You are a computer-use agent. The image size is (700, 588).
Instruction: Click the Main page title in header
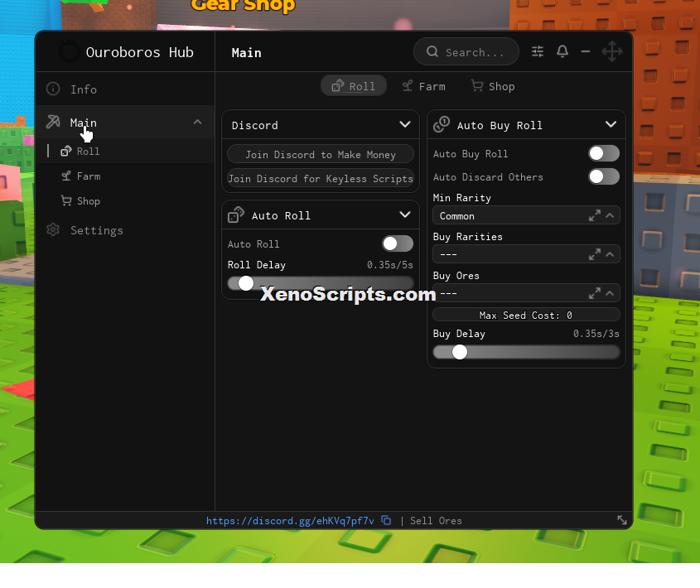246,53
